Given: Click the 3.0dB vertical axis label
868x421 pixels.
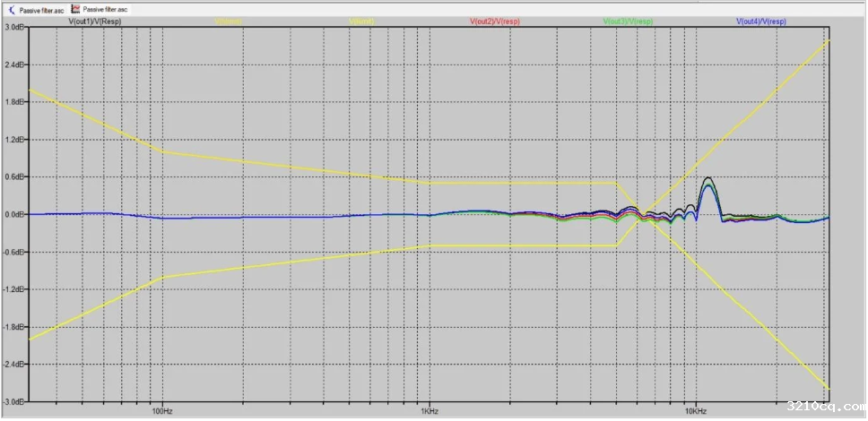Looking at the screenshot, I should pyautogui.click(x=13, y=28).
